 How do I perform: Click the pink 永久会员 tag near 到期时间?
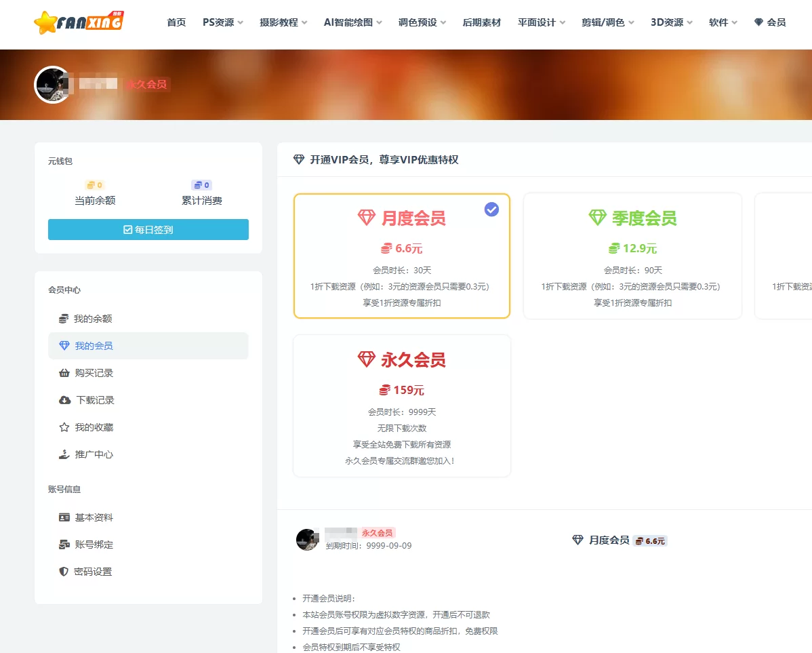(377, 533)
